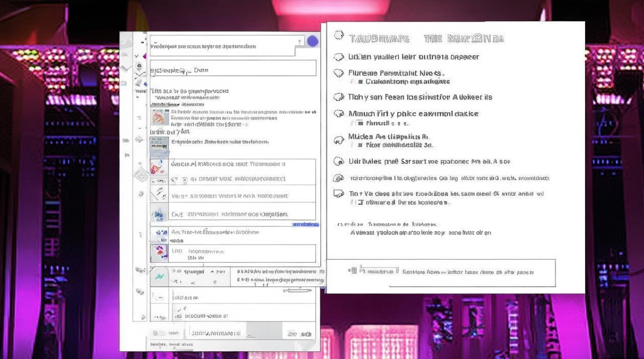Click the icon beside "Tlohy san Feean" row
Screen dimensions: 644x359
pyautogui.click(x=339, y=97)
